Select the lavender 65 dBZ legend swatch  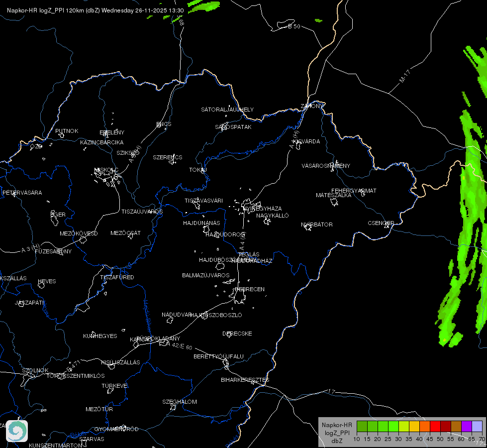click(477, 427)
